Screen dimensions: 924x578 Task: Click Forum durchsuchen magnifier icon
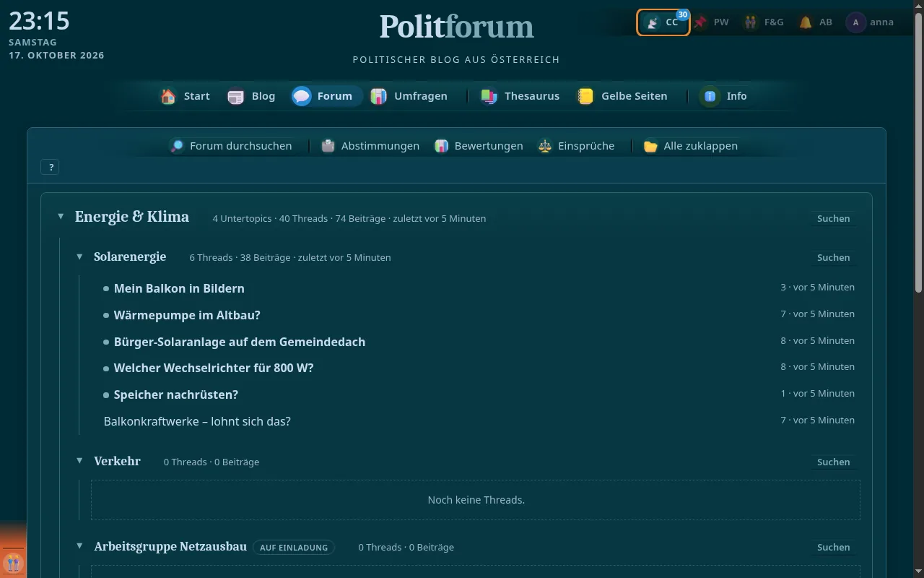tap(177, 146)
